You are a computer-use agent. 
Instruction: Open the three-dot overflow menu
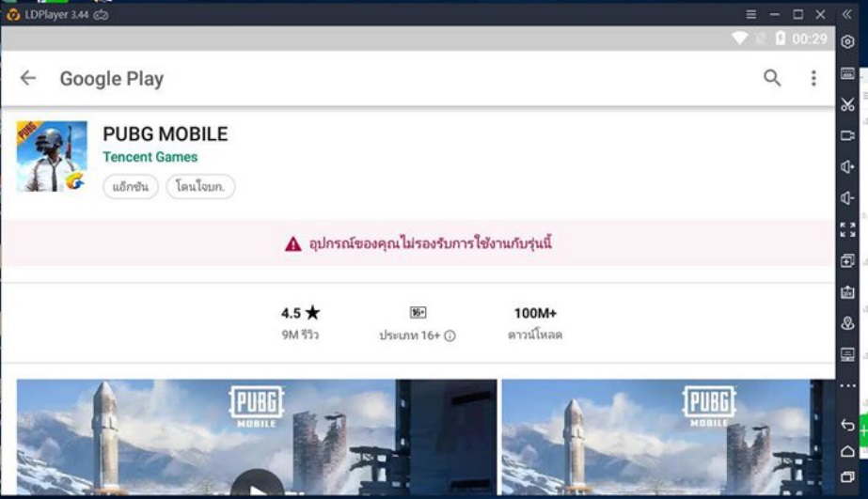tap(813, 79)
